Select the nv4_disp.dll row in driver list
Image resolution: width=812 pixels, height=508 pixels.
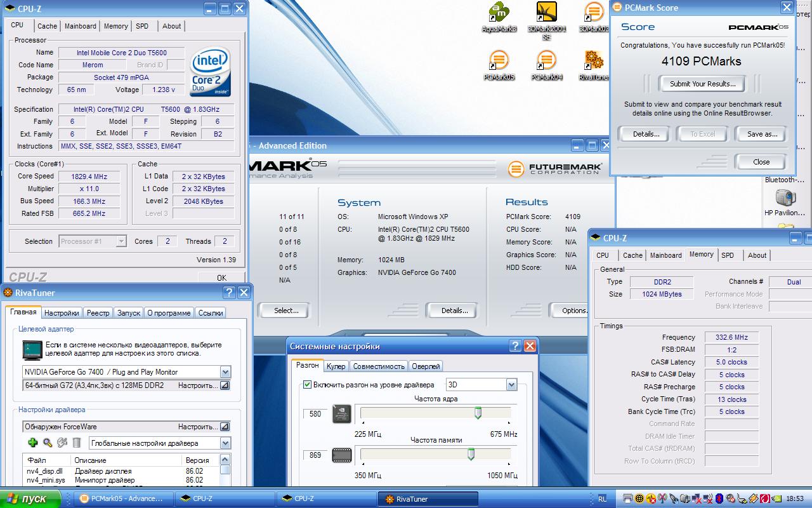click(121, 471)
